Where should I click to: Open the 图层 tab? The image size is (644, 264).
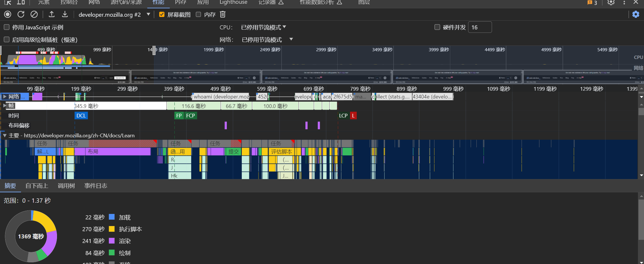(x=364, y=2)
